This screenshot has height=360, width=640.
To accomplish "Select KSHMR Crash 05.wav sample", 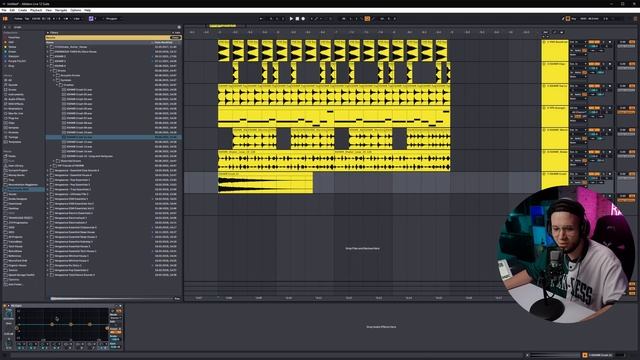I will click(x=79, y=109).
